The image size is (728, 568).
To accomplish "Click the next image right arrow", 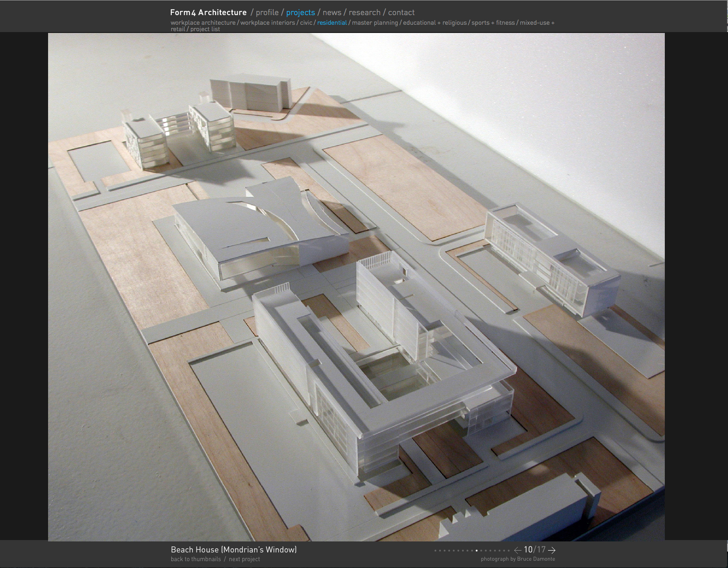I will tap(551, 550).
